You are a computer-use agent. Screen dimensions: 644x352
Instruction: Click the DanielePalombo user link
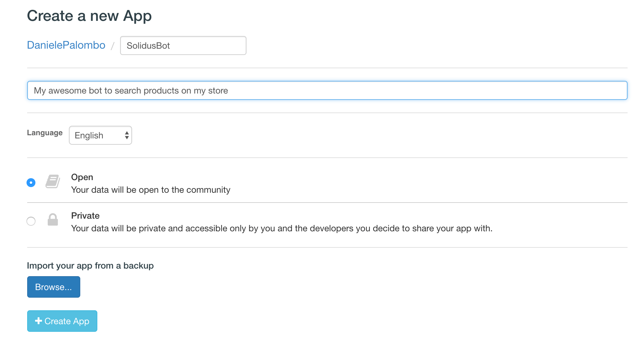pyautogui.click(x=66, y=45)
